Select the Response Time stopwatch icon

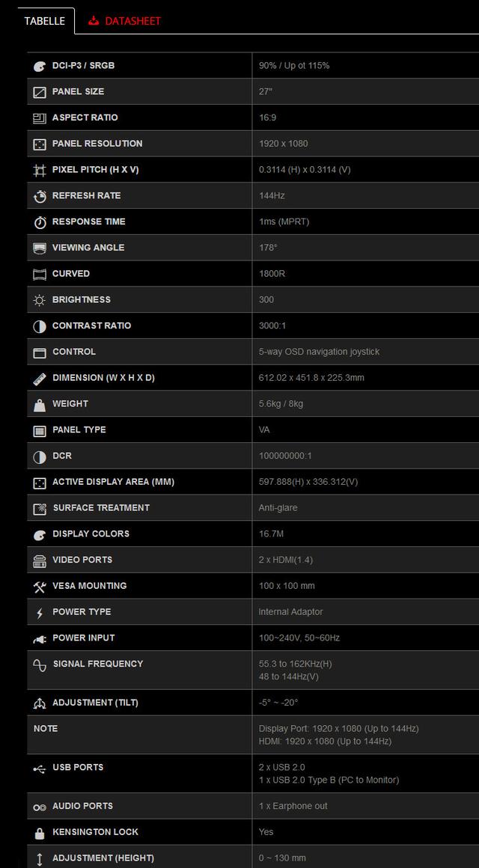40,221
